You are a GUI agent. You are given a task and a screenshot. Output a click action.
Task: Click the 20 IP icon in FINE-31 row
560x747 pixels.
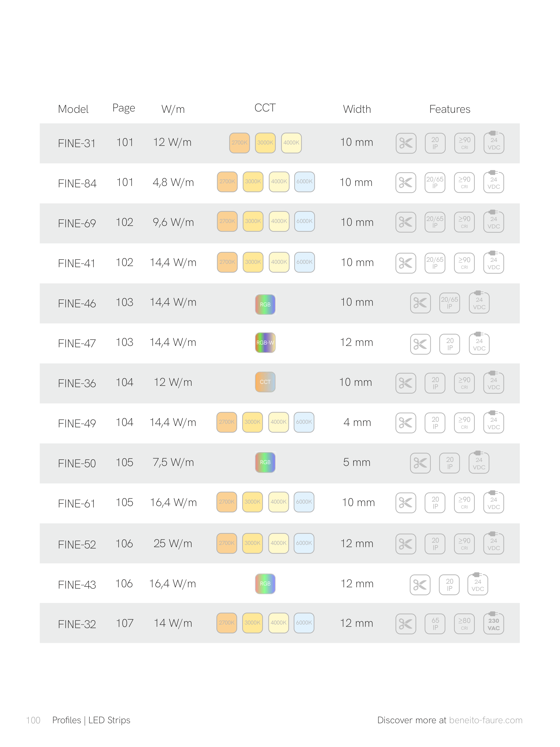[435, 143]
